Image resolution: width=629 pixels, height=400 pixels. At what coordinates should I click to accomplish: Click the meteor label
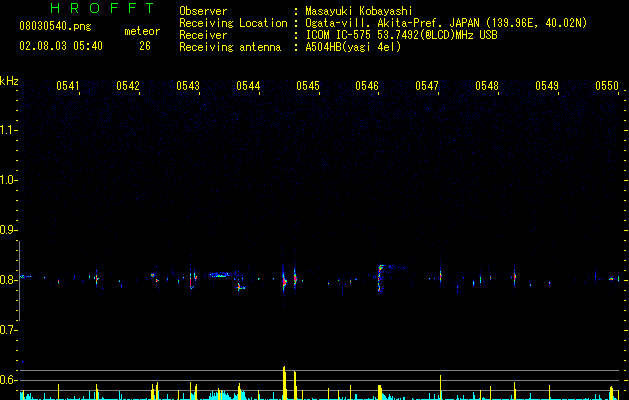142,31
